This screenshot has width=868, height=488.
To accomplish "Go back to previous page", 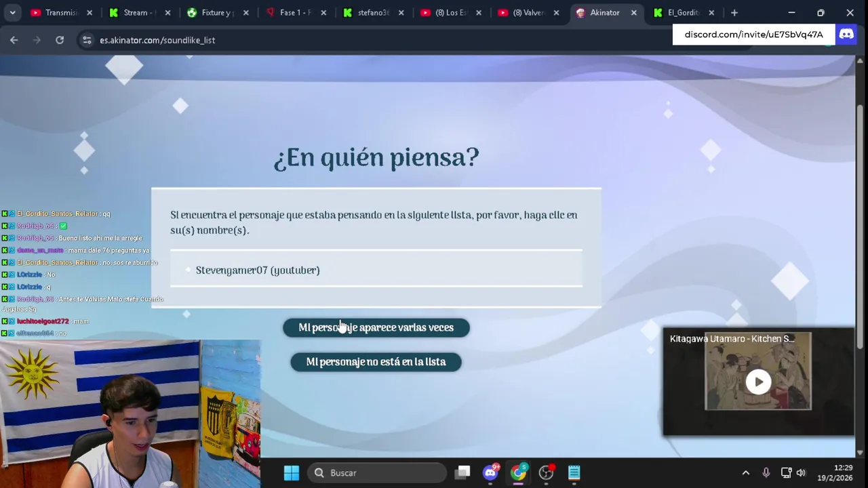I will 14,40.
